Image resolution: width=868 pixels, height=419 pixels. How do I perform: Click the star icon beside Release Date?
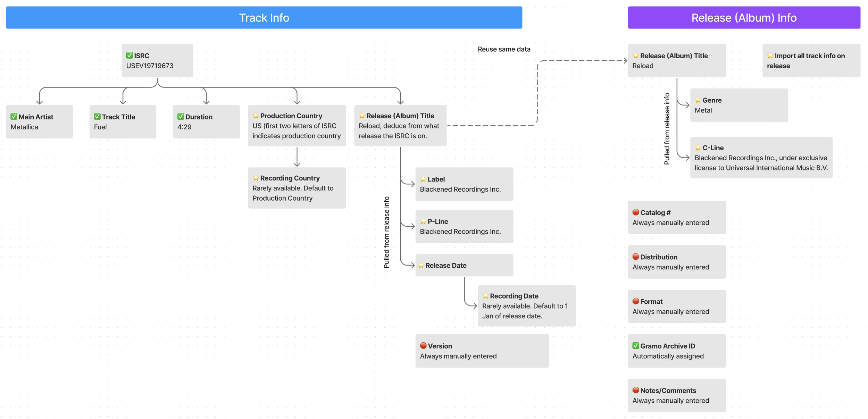pyautogui.click(x=421, y=265)
